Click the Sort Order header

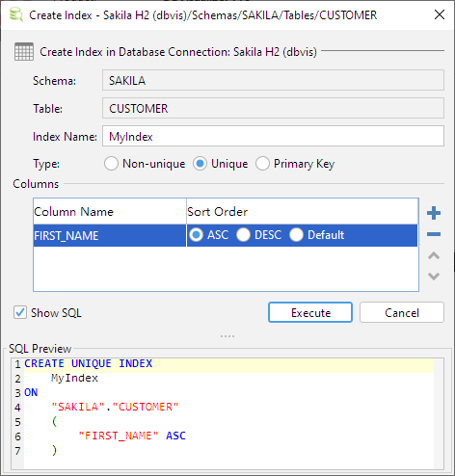(x=302, y=211)
